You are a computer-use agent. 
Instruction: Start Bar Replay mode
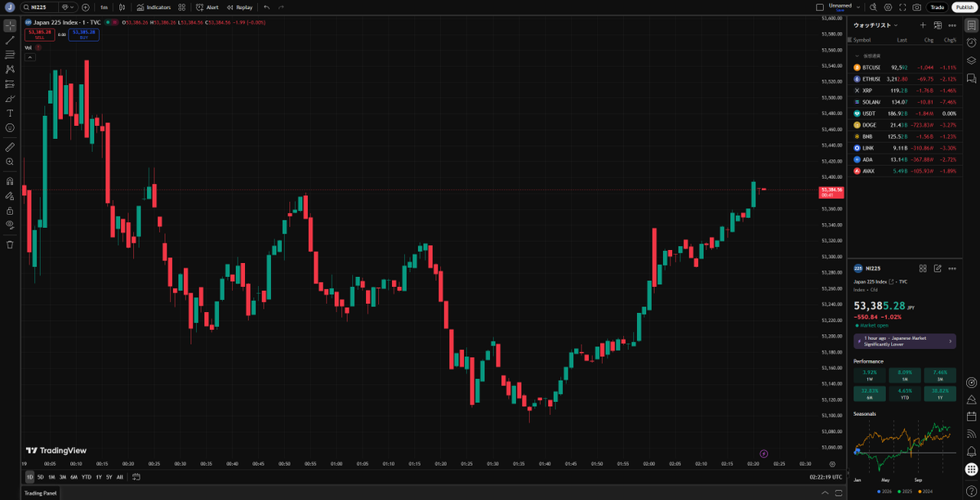(241, 7)
